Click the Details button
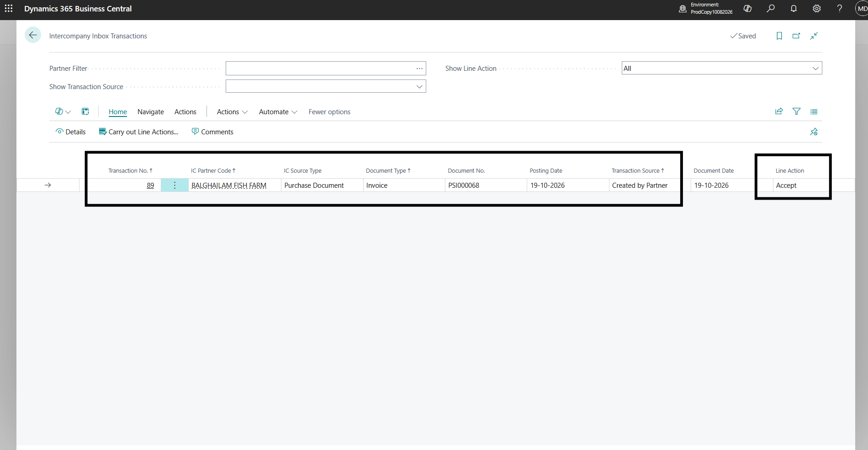The height and width of the screenshot is (450, 868). [x=70, y=132]
